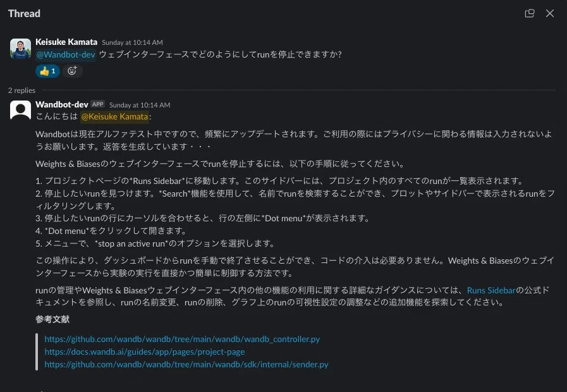Click the Sunday 10:14 AM timestamp of Keisuke's message
Image resolution: width=567 pixels, height=392 pixels.
pyautogui.click(x=132, y=42)
